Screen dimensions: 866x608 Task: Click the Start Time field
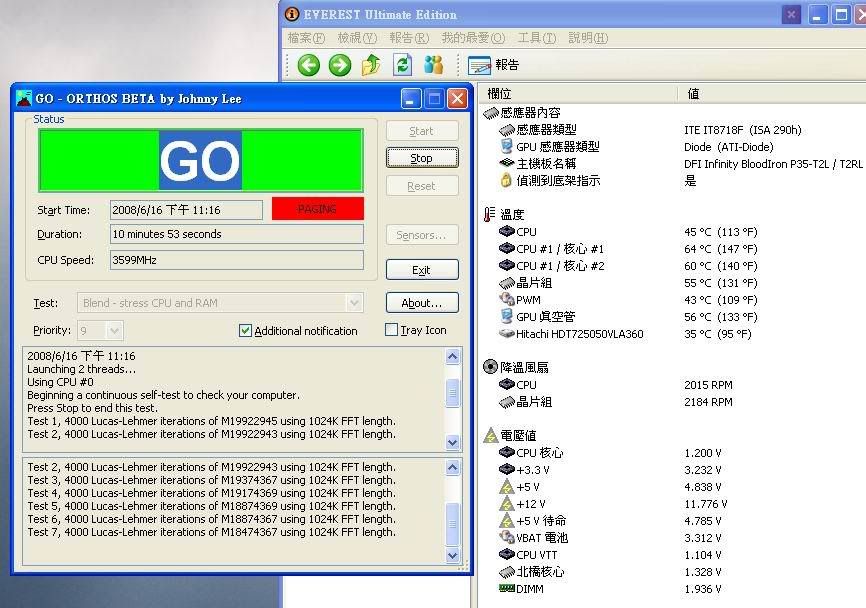point(186,210)
